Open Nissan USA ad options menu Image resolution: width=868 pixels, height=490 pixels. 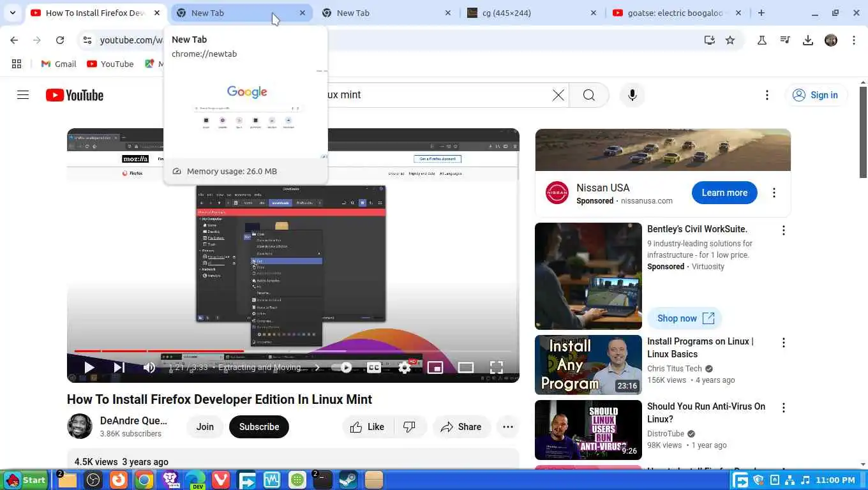point(774,193)
